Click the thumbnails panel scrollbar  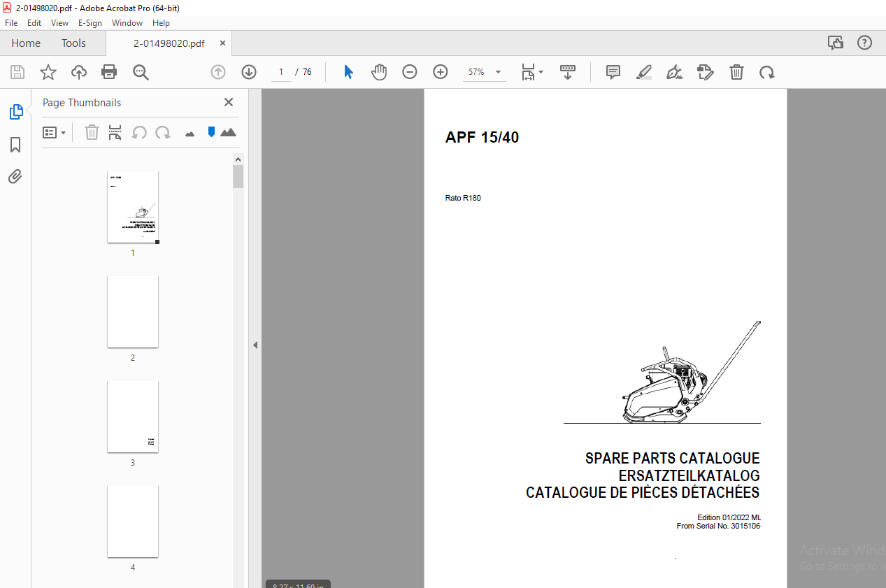[x=238, y=177]
